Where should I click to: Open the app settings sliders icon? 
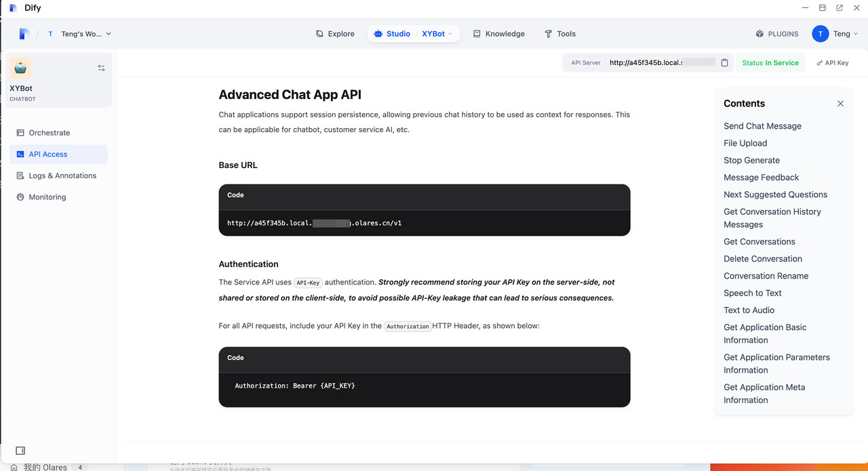(x=101, y=68)
